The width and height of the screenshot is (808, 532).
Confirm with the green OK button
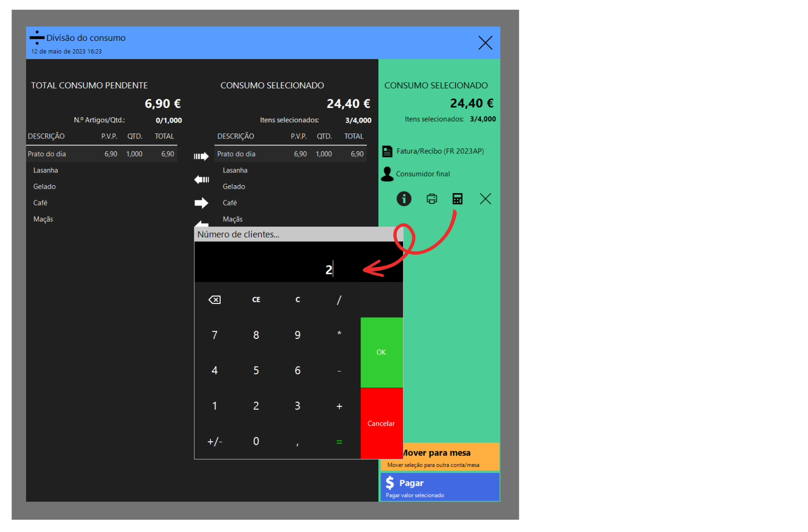[x=381, y=352]
